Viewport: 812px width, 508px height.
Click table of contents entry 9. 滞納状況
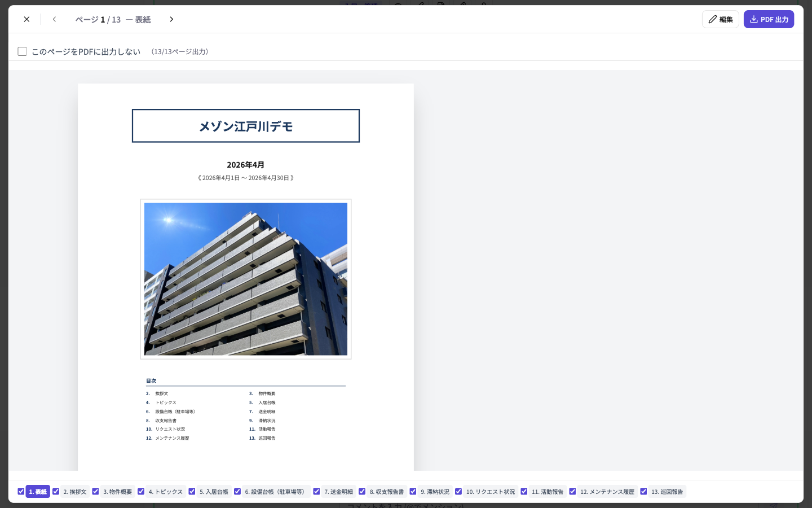click(262, 421)
